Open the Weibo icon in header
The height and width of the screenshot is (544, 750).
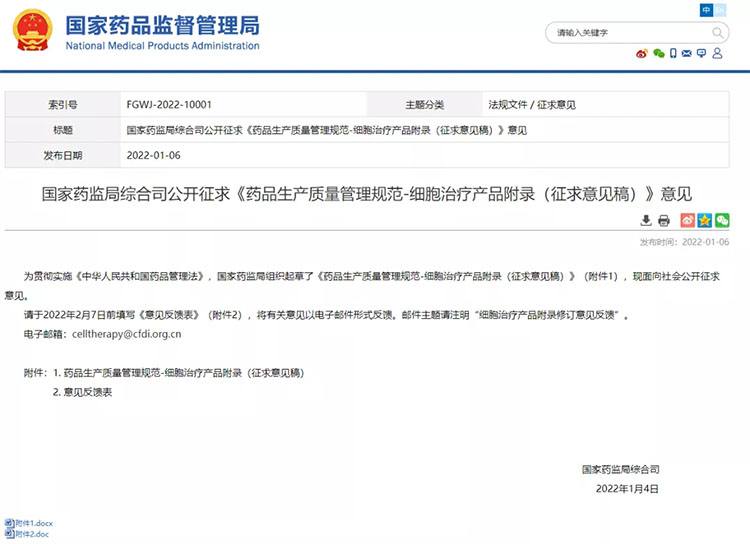(x=641, y=54)
